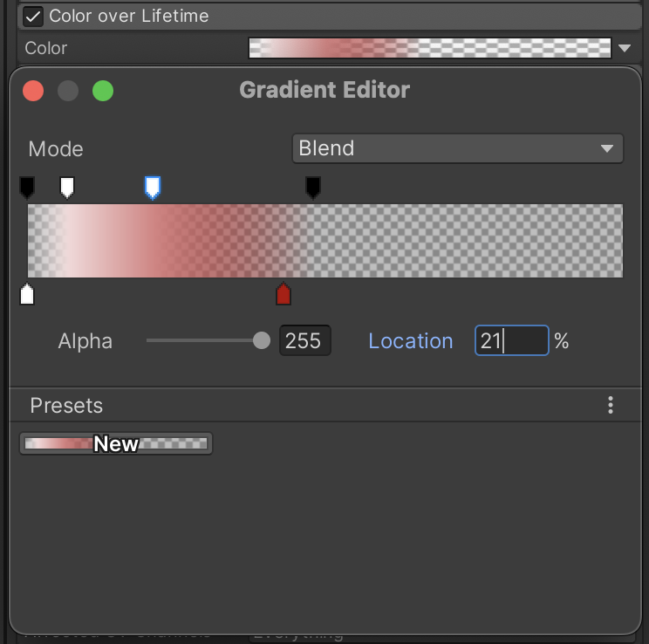Click the Alpha slider handle

[x=261, y=340]
